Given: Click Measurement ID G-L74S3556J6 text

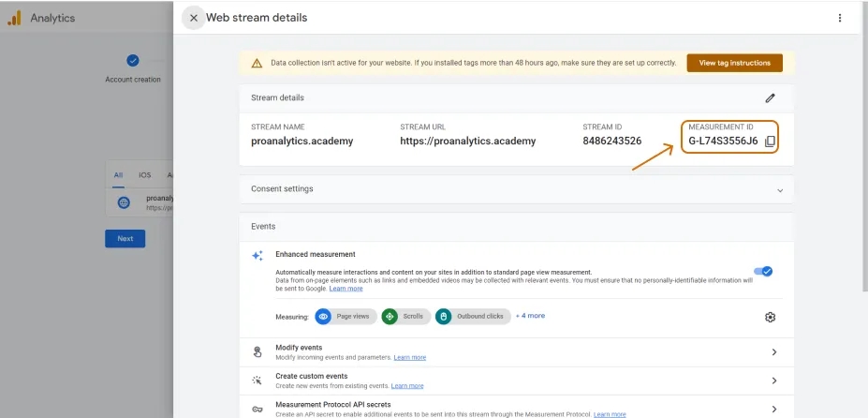Looking at the screenshot, I should coord(723,142).
